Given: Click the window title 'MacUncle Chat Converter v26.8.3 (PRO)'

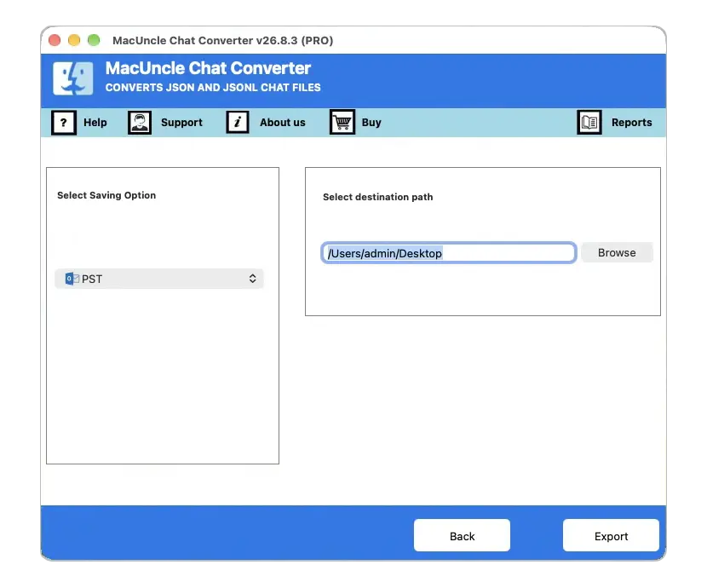Looking at the screenshot, I should pos(222,41).
